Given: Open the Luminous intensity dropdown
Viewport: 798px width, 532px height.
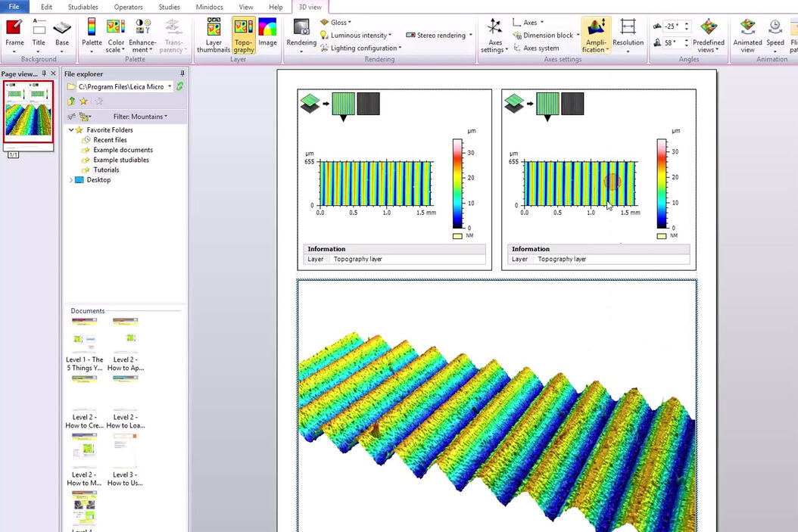Looking at the screenshot, I should coord(357,35).
